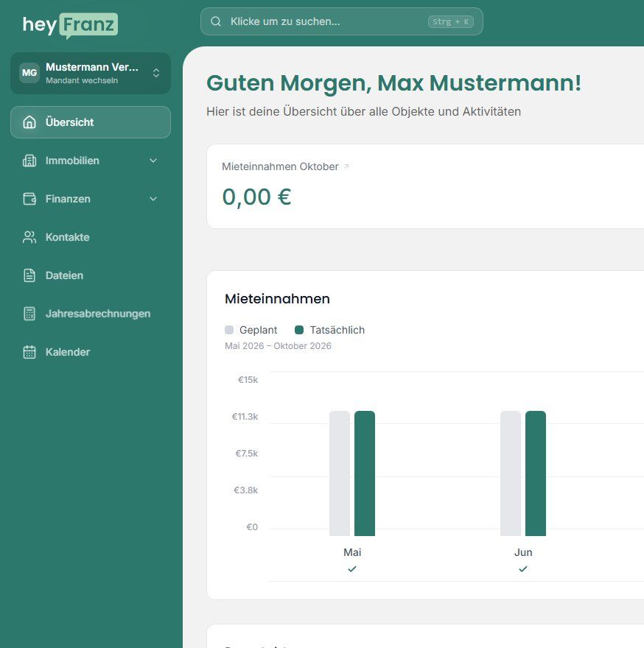Open Immobilien in the sidebar
This screenshot has height=648, width=644.
91,161
